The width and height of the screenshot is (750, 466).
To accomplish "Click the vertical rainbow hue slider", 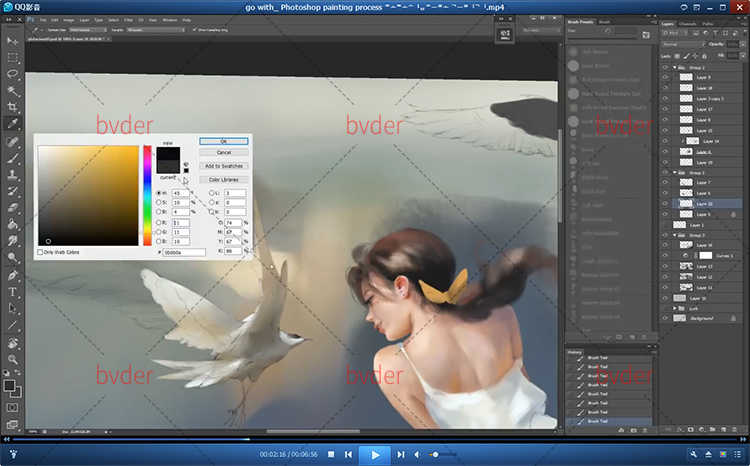I will (x=147, y=195).
